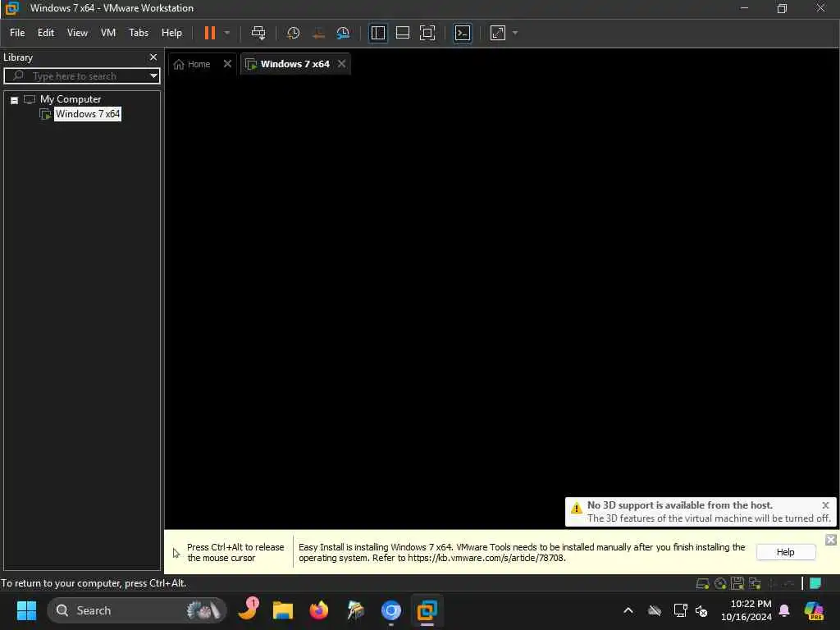Open the Chromium browser taskbar icon
The height and width of the screenshot is (630, 840).
[x=391, y=610]
